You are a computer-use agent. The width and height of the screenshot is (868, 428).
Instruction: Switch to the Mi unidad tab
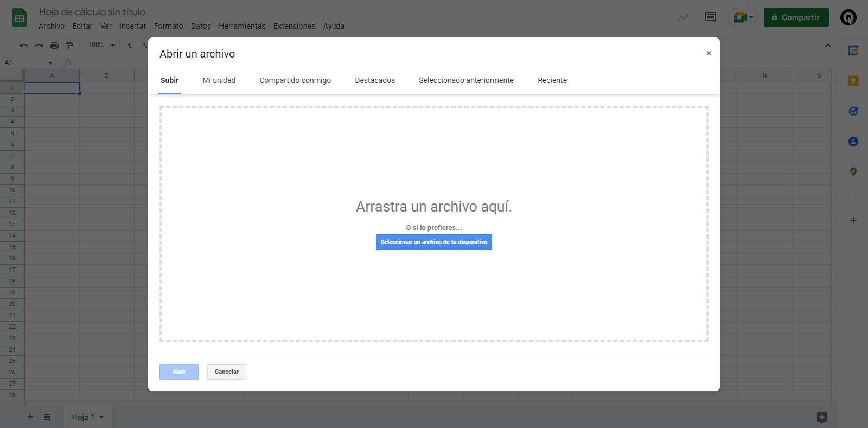pos(219,80)
